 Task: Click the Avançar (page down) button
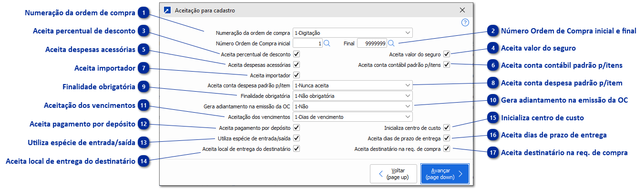[445, 174]
